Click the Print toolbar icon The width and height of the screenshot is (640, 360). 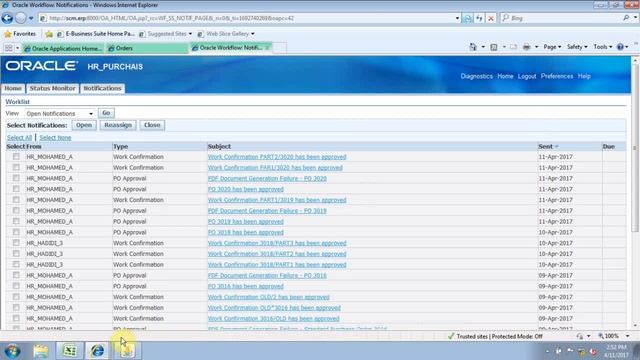[x=527, y=47]
